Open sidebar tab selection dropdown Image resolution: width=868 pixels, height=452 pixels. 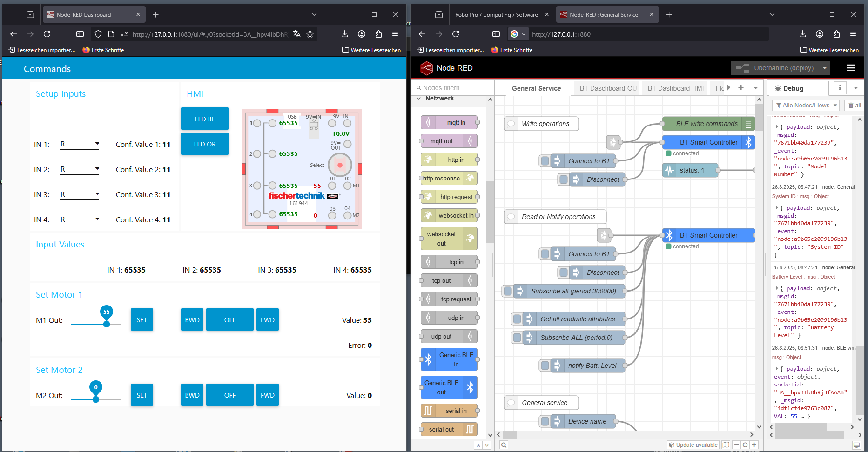click(855, 88)
